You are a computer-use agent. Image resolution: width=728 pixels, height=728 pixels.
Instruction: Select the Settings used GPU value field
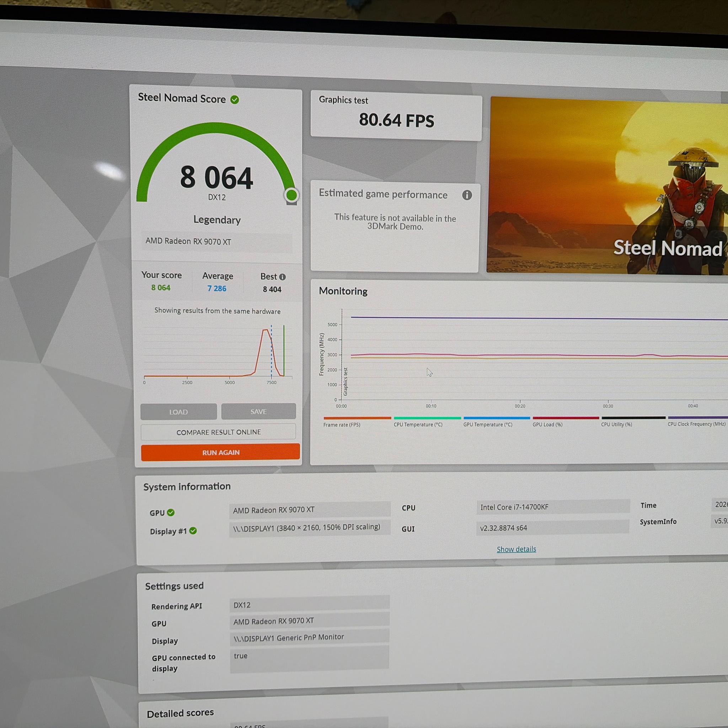(309, 621)
